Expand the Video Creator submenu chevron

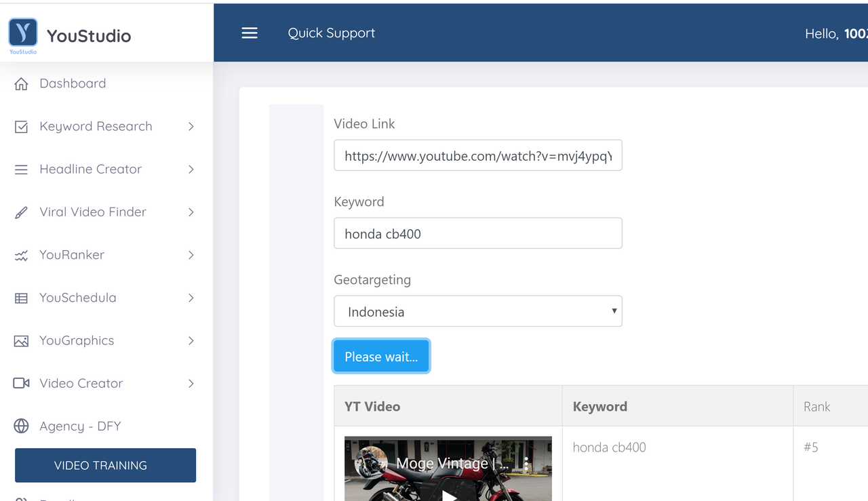click(191, 383)
